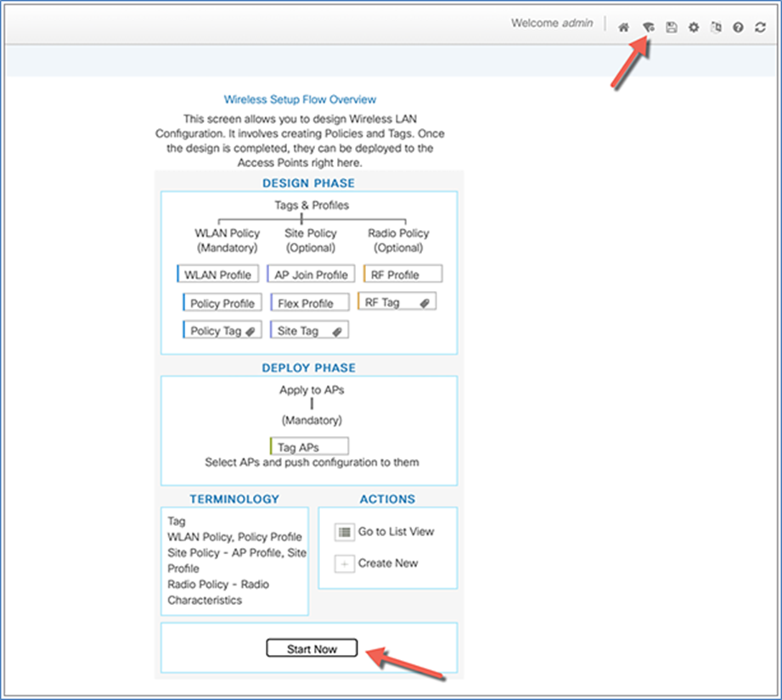The height and width of the screenshot is (700, 782).
Task: Click the Create New label
Action: [388, 563]
